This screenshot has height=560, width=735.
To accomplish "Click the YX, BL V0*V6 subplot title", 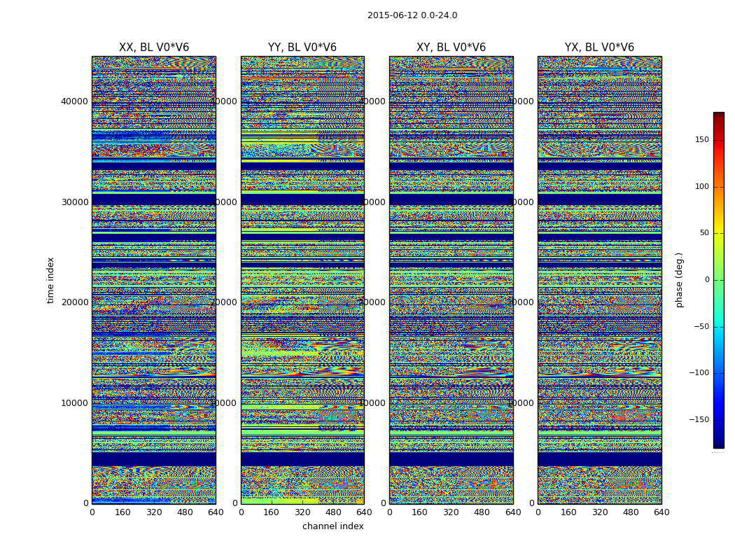I will tap(599, 48).
